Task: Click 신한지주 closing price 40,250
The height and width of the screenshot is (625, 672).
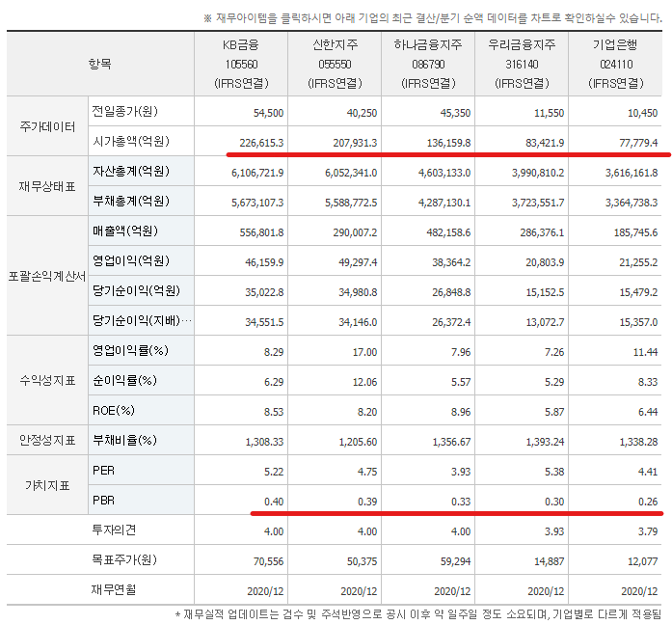Action: pyautogui.click(x=362, y=113)
